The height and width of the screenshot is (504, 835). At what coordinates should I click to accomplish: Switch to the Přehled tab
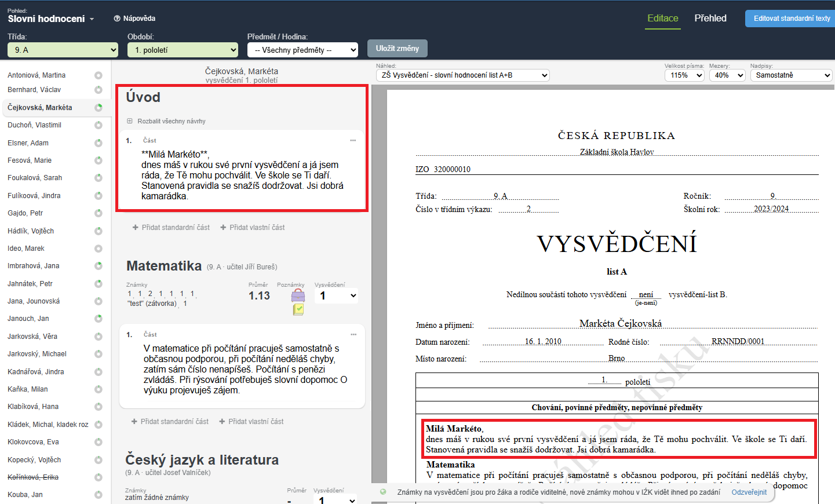[710, 19]
